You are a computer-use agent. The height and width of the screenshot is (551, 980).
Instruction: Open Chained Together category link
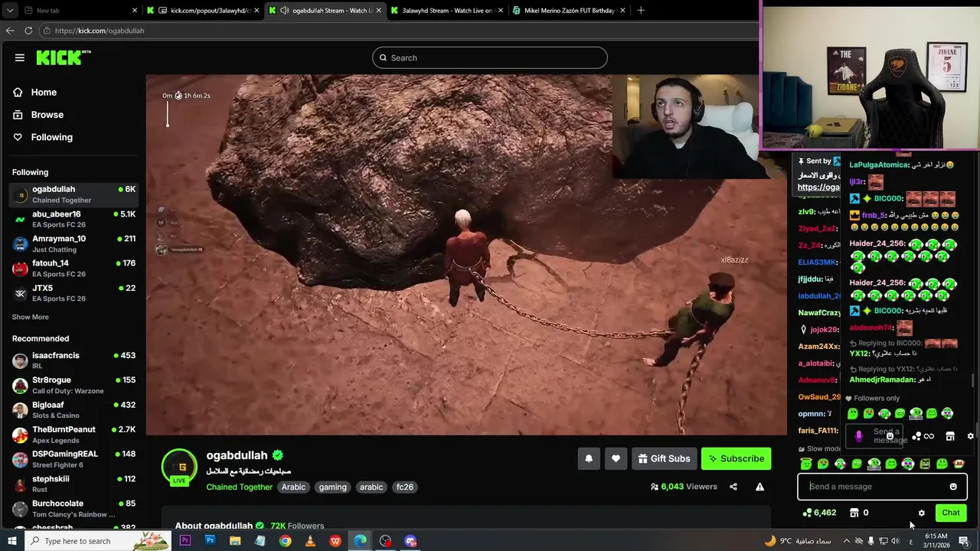click(239, 487)
